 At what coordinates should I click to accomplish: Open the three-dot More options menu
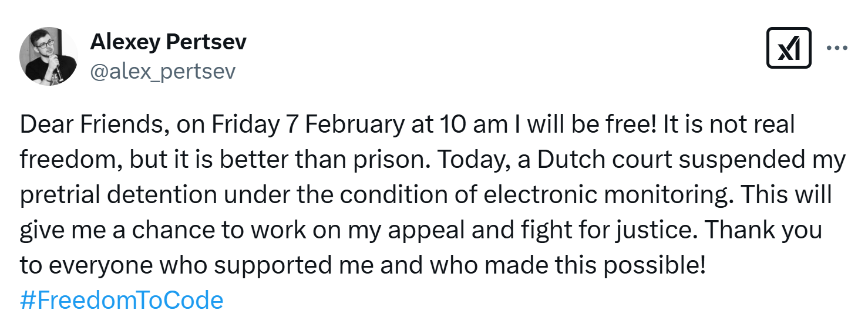click(837, 48)
